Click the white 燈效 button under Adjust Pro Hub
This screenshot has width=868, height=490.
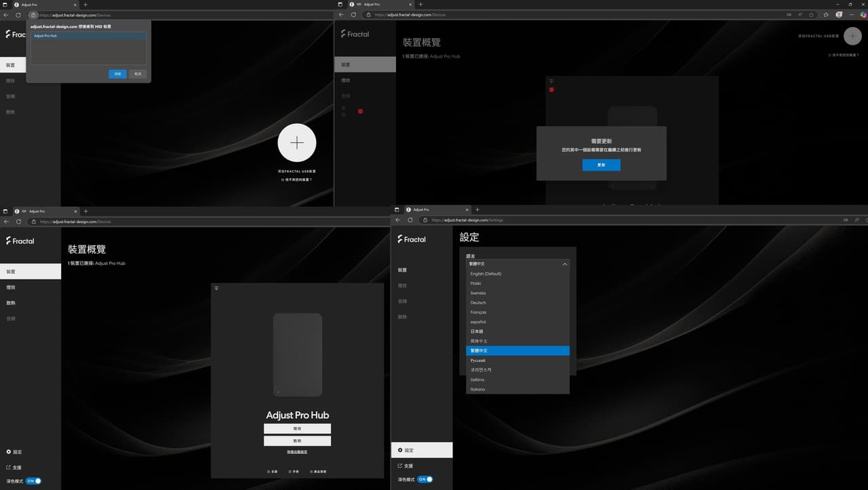click(x=297, y=428)
